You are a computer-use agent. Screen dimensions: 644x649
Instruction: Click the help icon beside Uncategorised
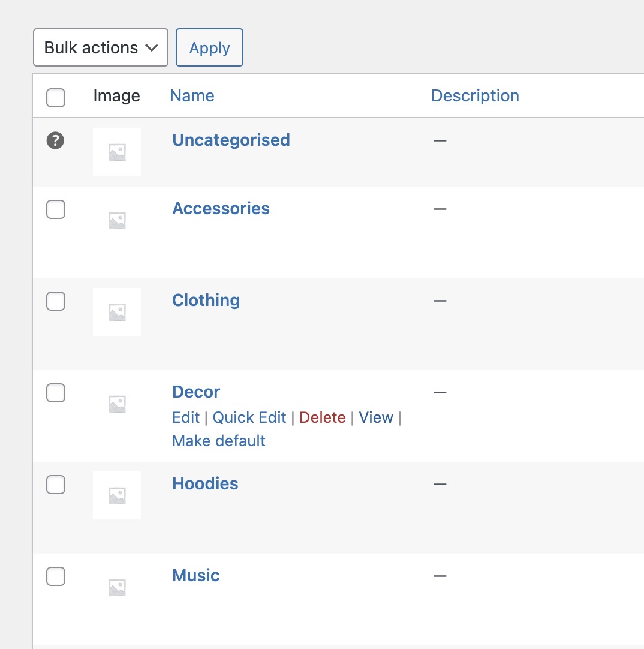(55, 141)
